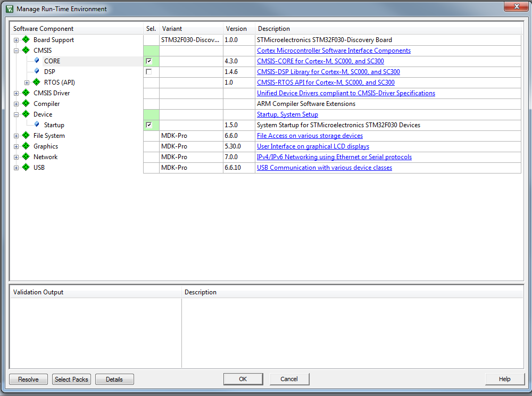This screenshot has height=396, width=532.
Task: Click the Keil icon in title bar
Action: pos(10,9)
